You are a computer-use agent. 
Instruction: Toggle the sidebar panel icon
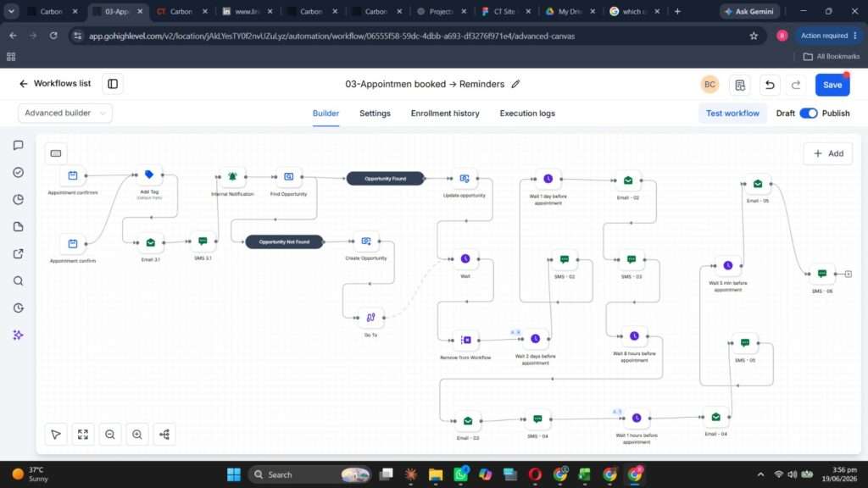point(113,84)
